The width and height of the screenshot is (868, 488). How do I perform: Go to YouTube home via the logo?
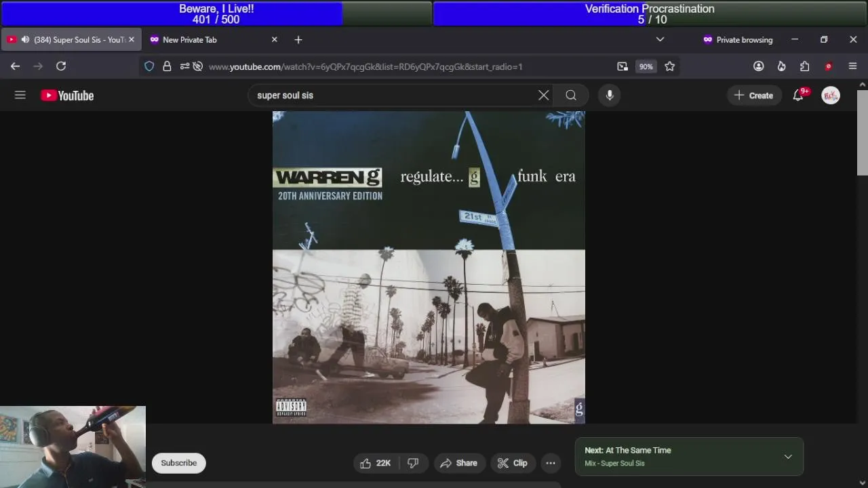67,96
